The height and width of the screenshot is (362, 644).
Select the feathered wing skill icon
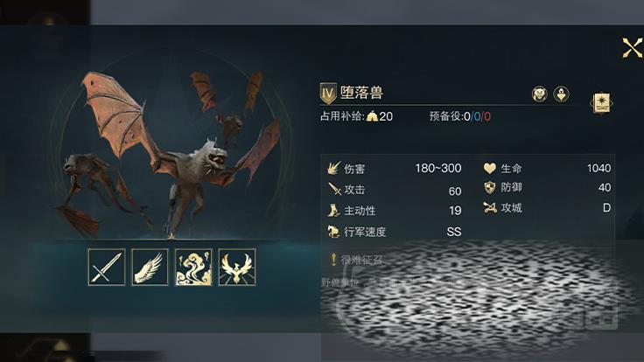pos(150,268)
